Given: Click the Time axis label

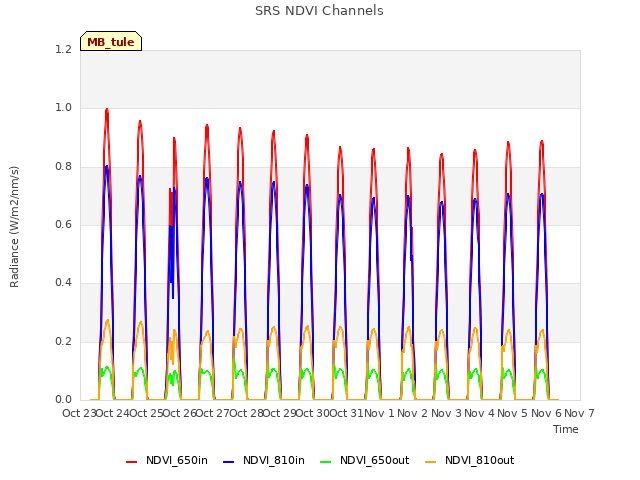Looking at the screenshot, I should 566,429.
